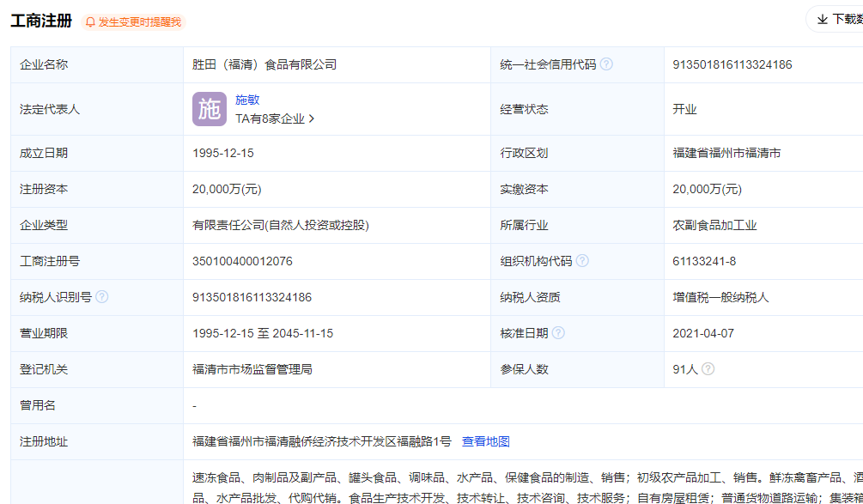
Task: Click the download arrow icon
Action: point(823,20)
